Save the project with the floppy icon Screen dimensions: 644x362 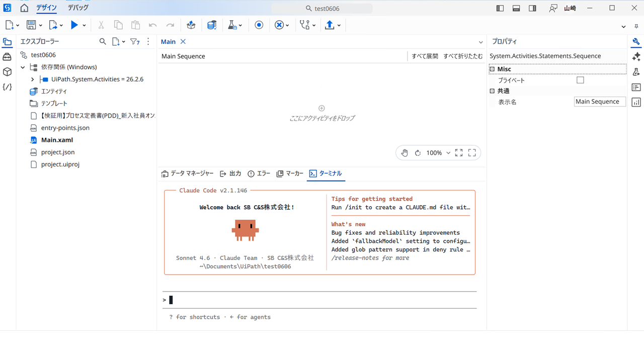(x=31, y=25)
